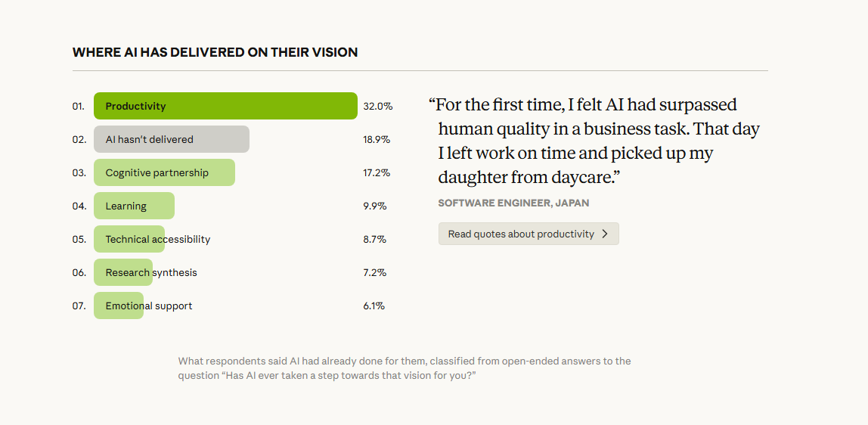The image size is (868, 425).
Task: Select the Technical accessibility bar
Action: 129,239
